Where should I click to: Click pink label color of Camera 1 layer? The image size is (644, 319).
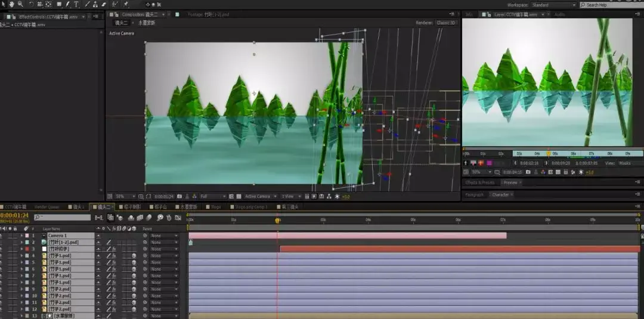pyautogui.click(x=27, y=236)
